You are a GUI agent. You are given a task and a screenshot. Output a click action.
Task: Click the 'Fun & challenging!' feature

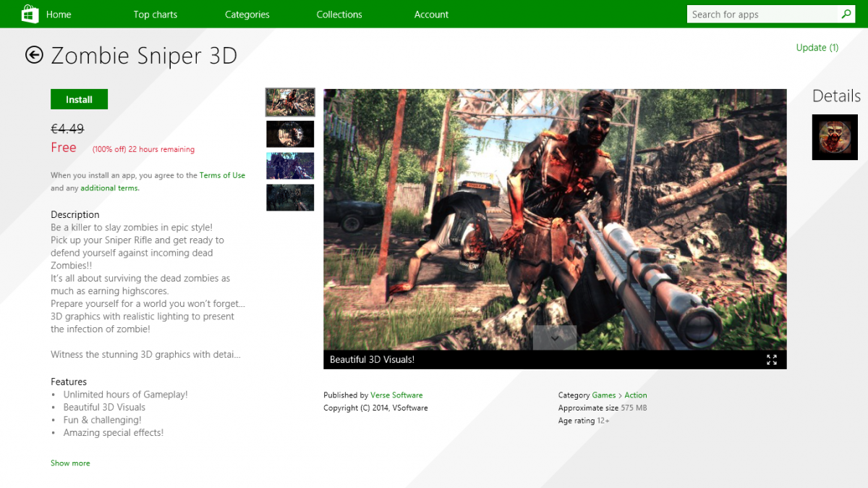coord(102,420)
